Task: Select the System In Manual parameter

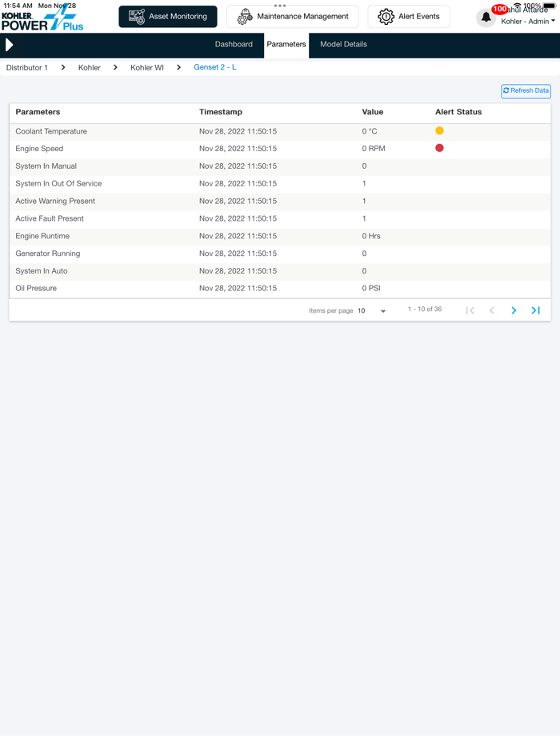Action: pos(46,166)
